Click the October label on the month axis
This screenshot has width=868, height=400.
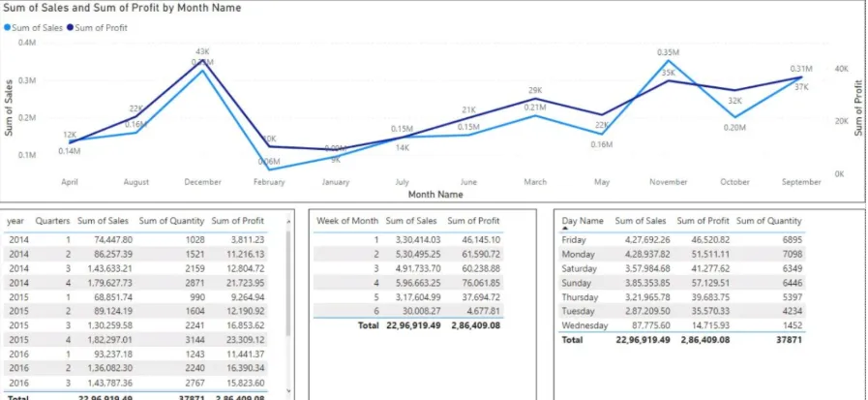coord(735,182)
